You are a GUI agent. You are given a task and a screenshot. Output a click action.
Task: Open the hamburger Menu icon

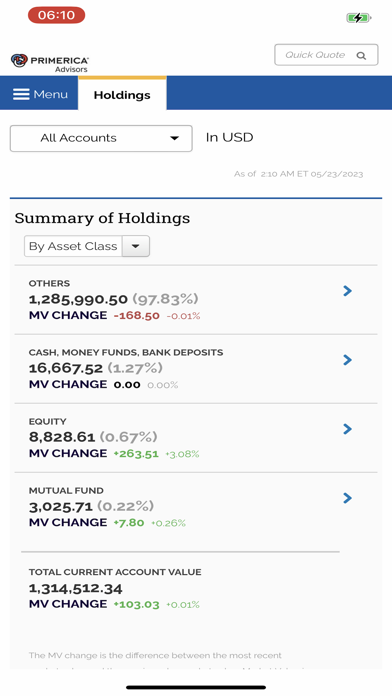point(21,94)
